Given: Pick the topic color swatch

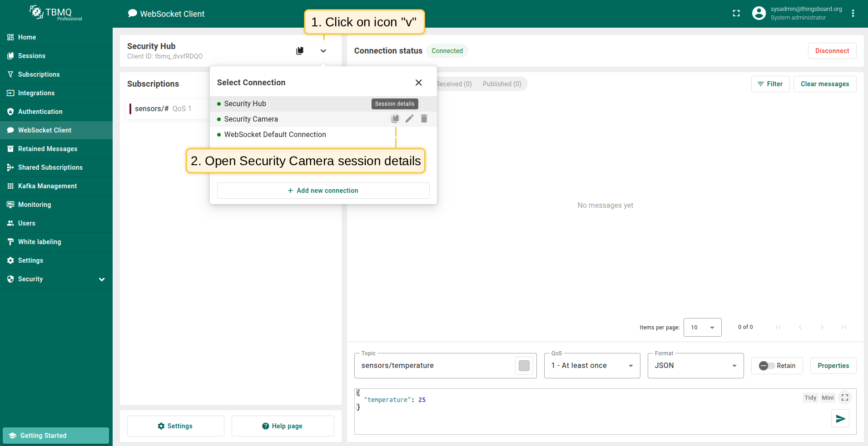Looking at the screenshot, I should tap(524, 366).
